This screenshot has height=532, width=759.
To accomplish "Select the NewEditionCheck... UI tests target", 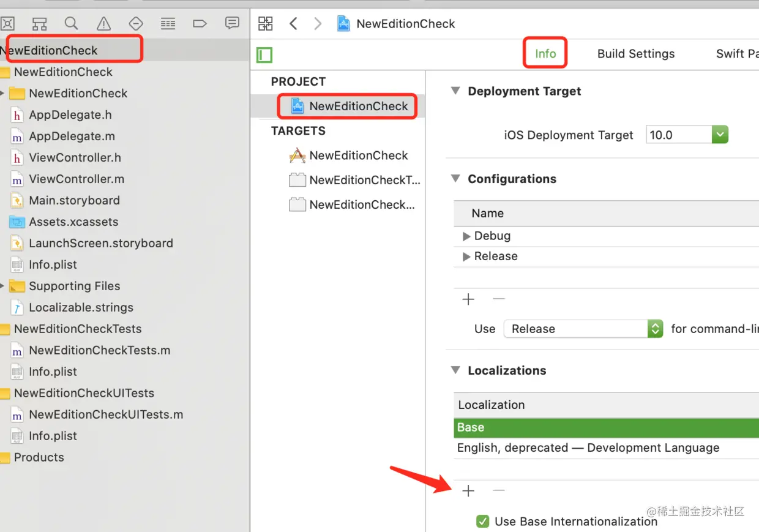I will [351, 204].
